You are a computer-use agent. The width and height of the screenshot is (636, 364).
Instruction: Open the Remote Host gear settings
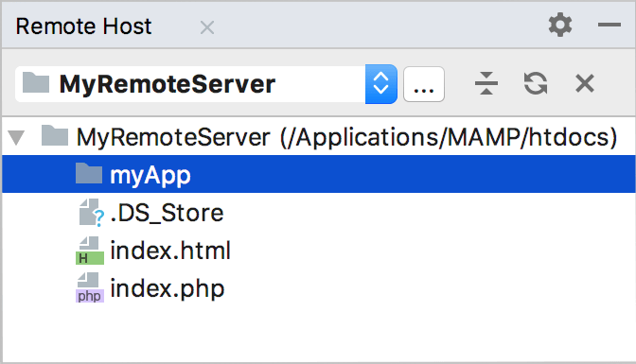560,25
